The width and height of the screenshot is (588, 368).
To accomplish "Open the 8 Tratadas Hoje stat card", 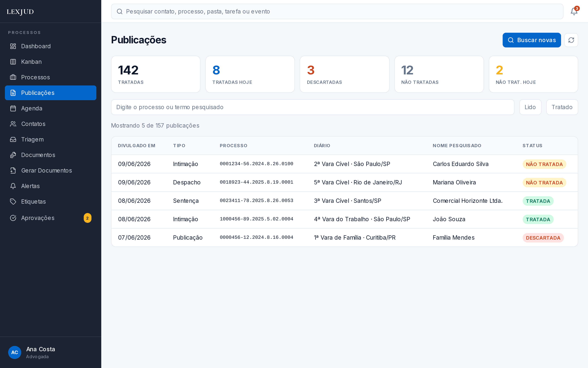I will click(250, 74).
